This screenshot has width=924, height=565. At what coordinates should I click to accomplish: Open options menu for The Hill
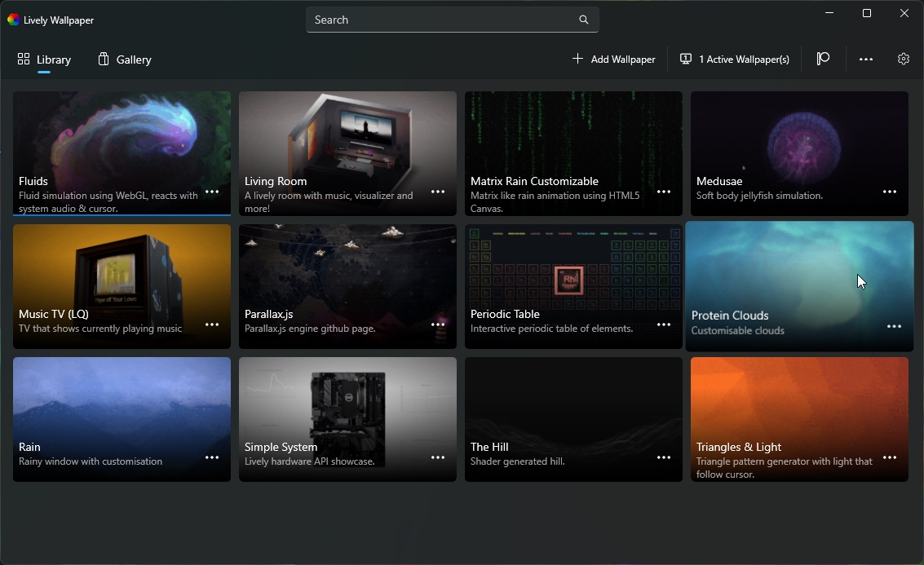[663, 457]
